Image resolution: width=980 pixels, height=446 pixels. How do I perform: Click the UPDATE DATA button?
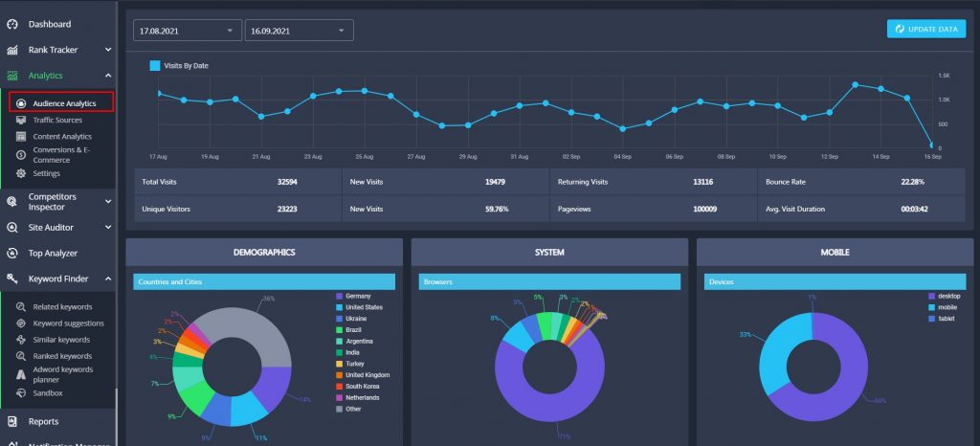[926, 29]
